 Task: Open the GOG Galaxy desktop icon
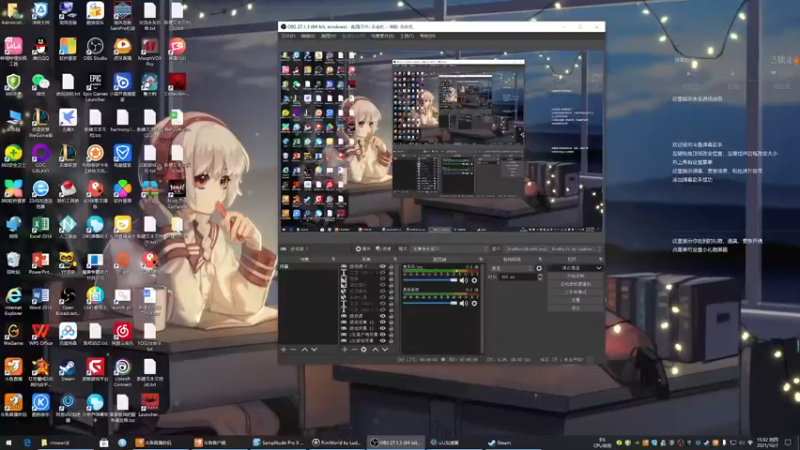(40, 158)
